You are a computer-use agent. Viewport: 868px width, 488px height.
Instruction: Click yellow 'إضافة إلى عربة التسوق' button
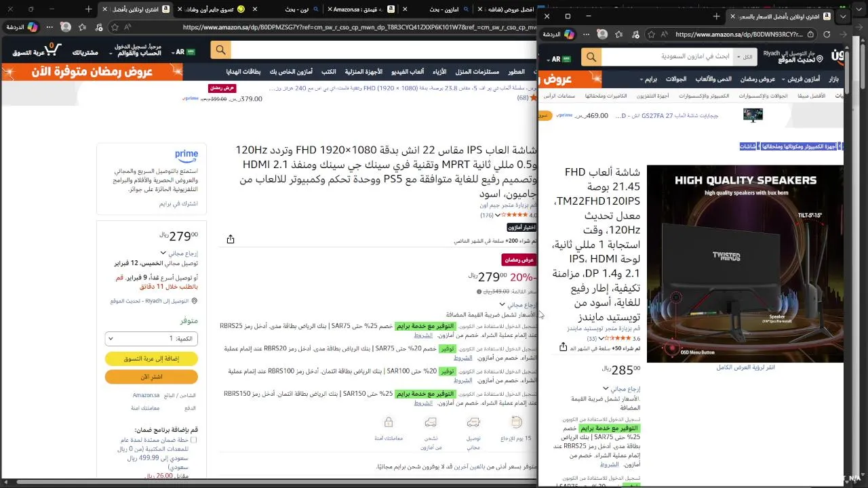pos(151,359)
